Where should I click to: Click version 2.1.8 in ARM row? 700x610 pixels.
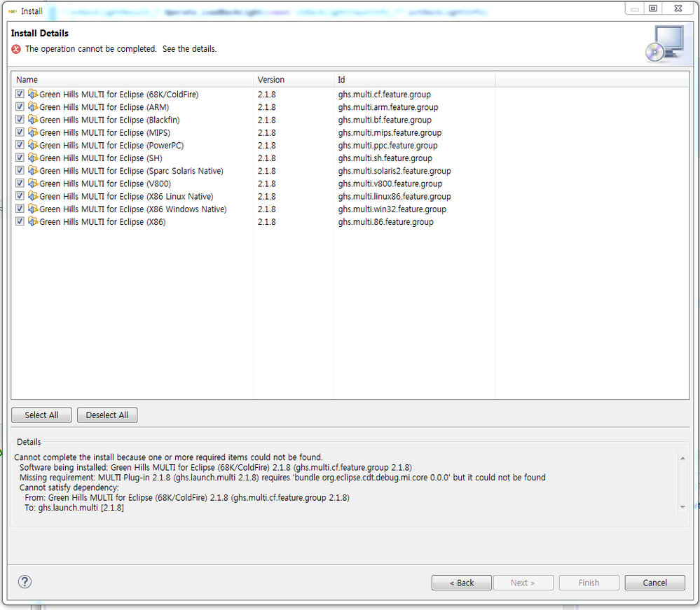click(266, 107)
